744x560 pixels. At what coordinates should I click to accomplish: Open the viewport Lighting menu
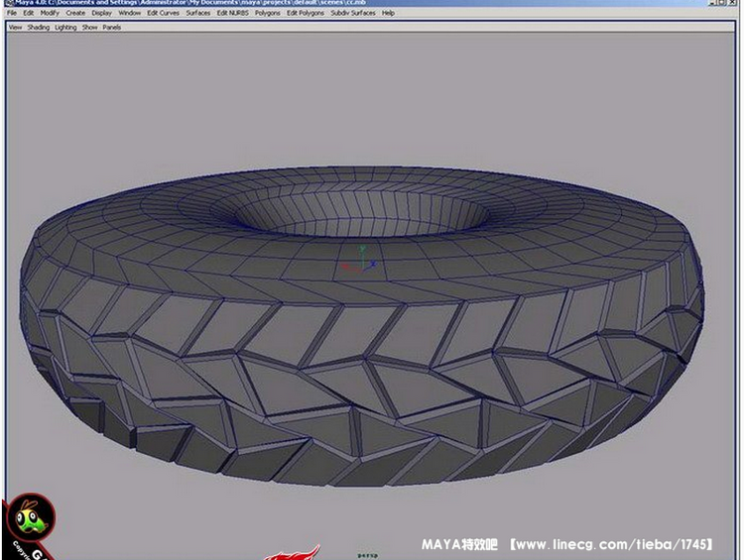(x=65, y=28)
